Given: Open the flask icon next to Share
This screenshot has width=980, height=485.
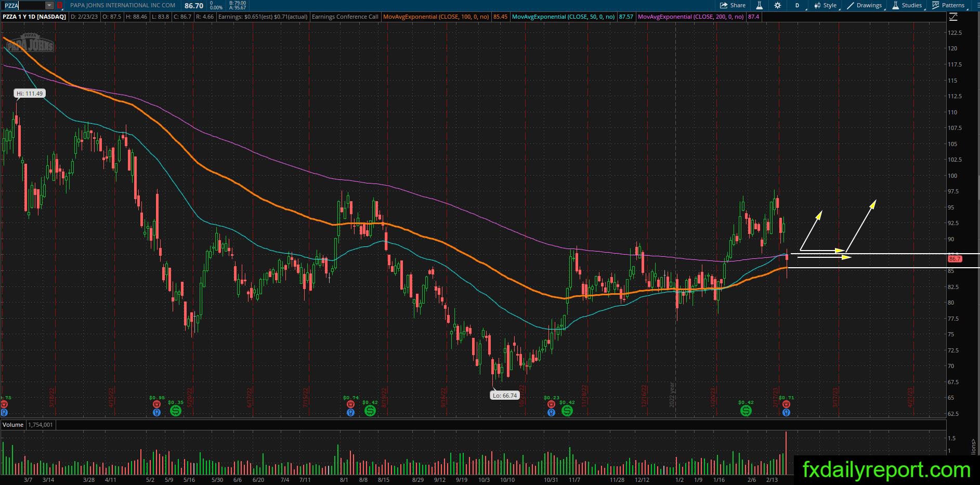Looking at the screenshot, I should tap(759, 5).
